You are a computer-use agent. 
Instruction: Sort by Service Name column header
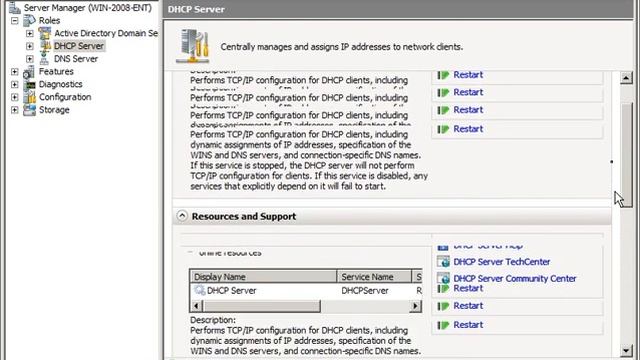(375, 277)
